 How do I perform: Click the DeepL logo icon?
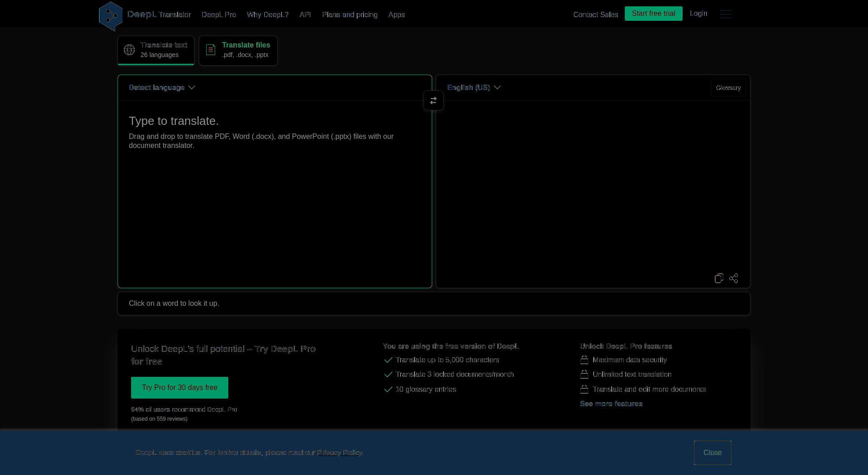[x=111, y=16]
